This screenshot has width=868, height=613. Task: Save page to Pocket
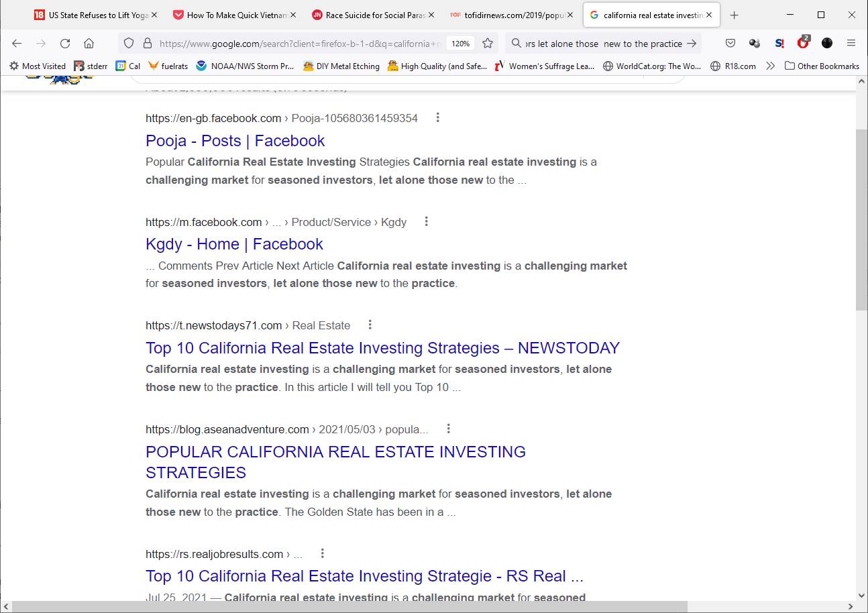coord(730,44)
